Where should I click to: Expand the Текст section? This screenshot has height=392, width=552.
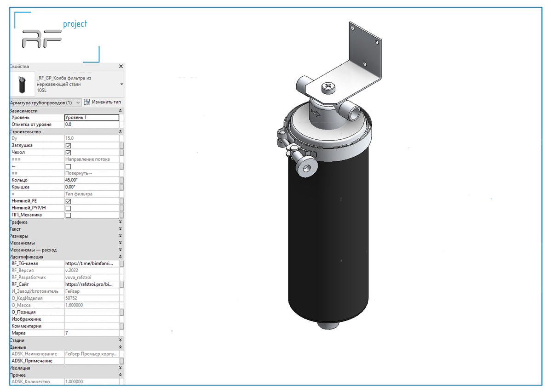[121, 229]
